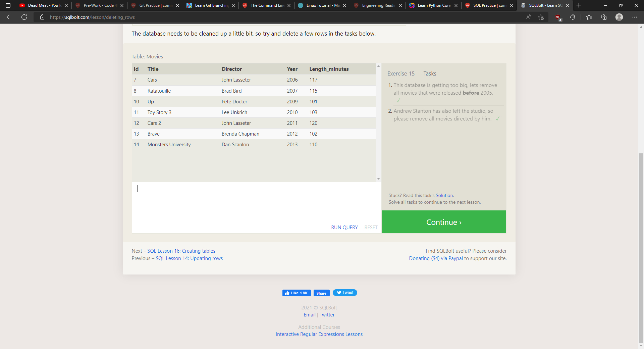Open the Favorites list icon
Viewport: 644px width, 349px height.
coord(589,17)
